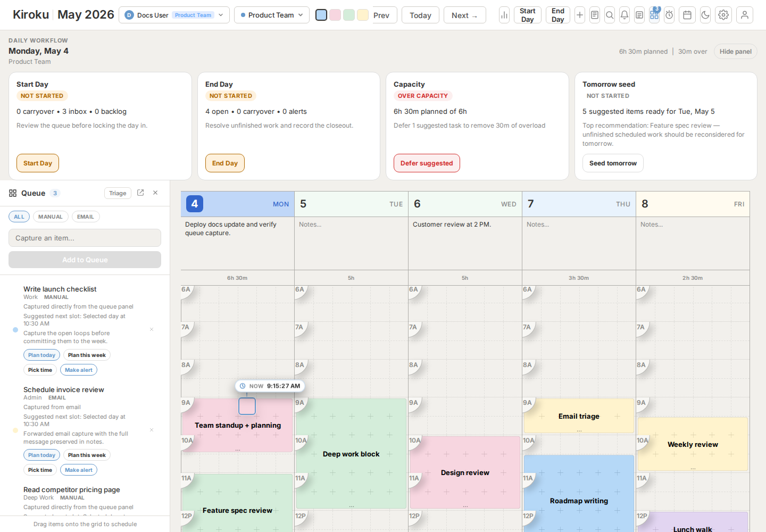Hide the daily workflow panel
Screen dimensions: 766x532
pyautogui.click(x=736, y=52)
